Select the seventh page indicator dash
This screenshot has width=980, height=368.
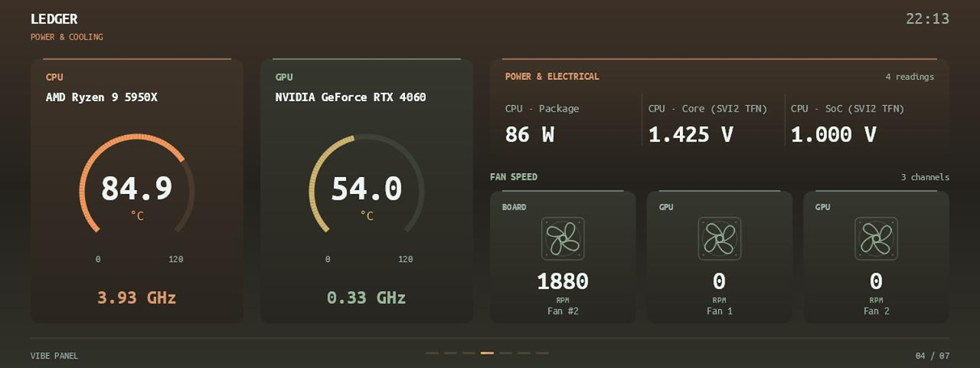542,353
